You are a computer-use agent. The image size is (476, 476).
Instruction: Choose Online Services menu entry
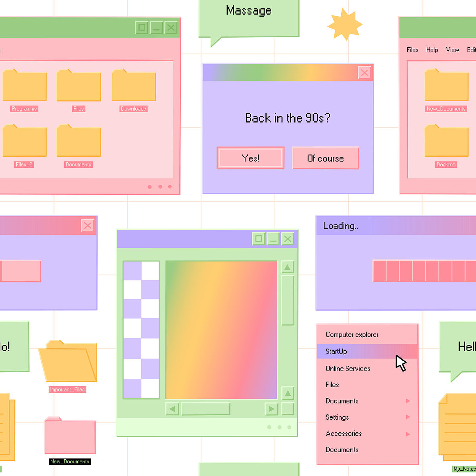[348, 369]
